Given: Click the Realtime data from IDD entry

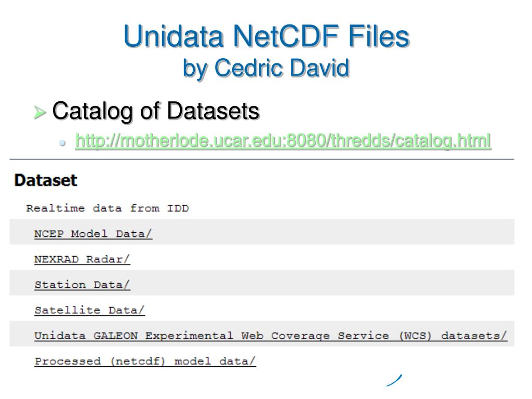Looking at the screenshot, I should tap(107, 208).
